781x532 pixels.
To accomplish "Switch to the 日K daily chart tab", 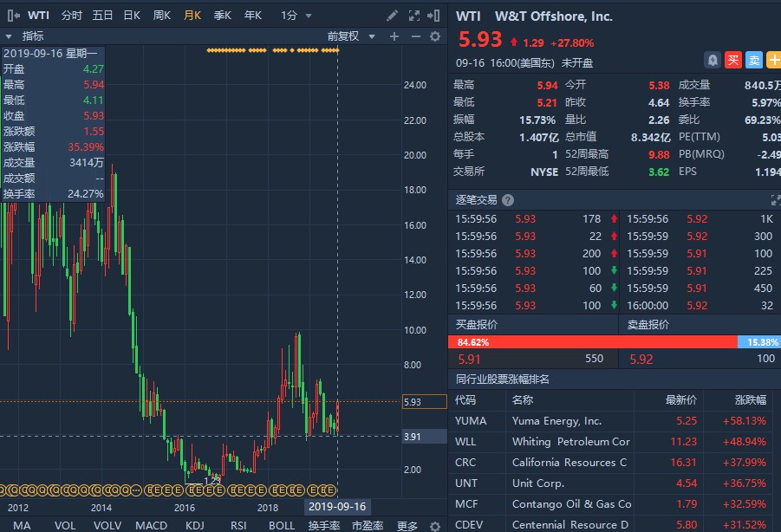I will tap(132, 16).
